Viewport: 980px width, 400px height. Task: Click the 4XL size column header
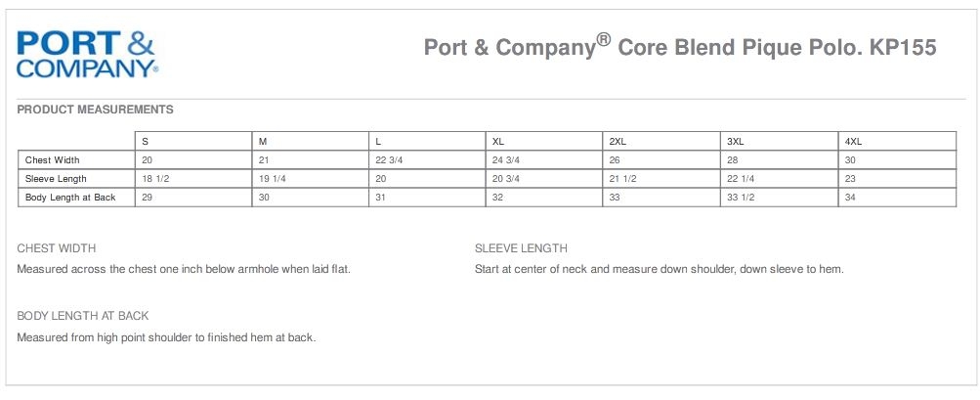coord(852,142)
